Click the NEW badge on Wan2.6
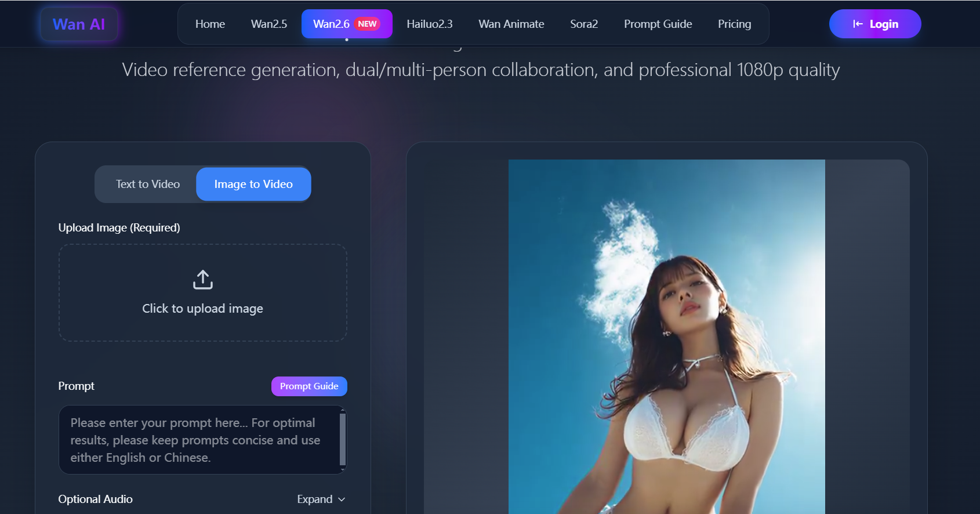 pos(367,24)
